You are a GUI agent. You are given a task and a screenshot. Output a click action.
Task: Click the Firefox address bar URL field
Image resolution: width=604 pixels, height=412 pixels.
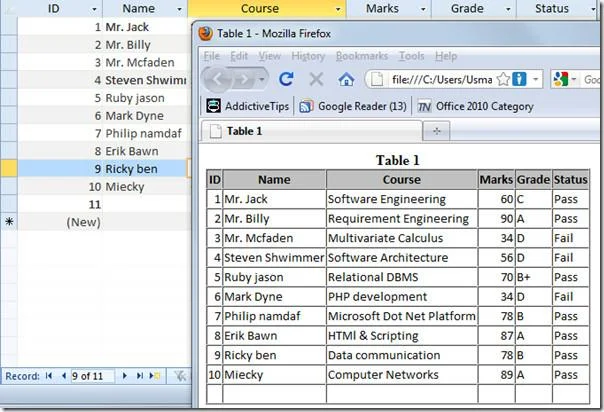point(442,80)
